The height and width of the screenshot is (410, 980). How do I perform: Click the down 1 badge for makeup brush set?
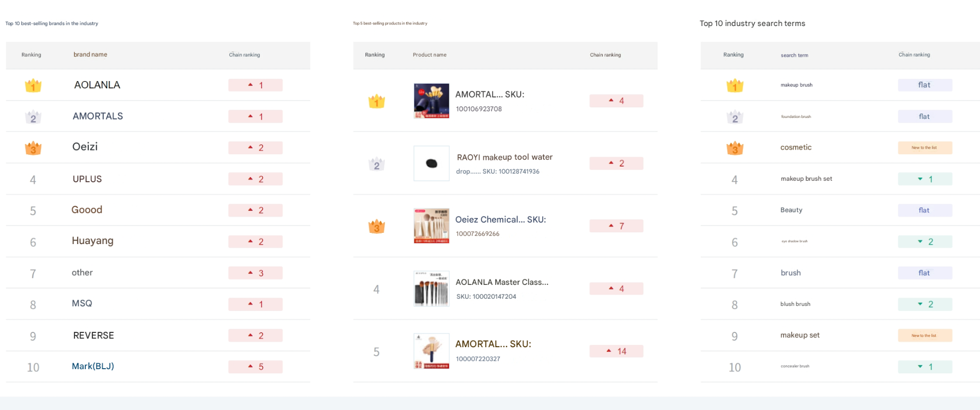point(925,179)
